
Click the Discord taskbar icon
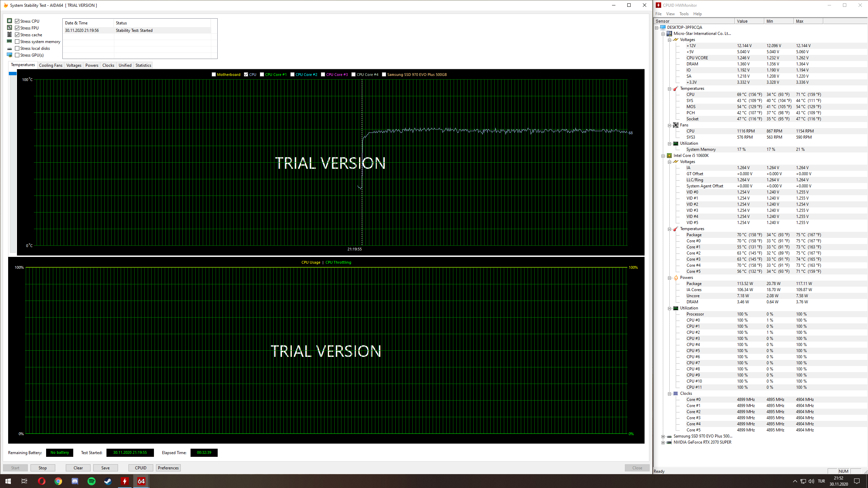coord(75,481)
